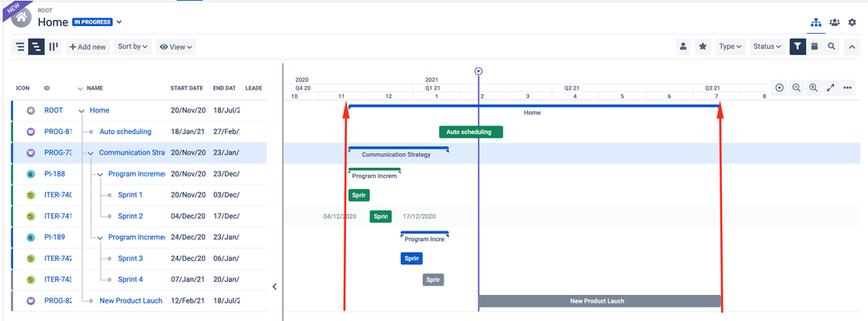Screen dimensions: 868x321
Task: Open the New Product Lauch link
Action: (131, 300)
